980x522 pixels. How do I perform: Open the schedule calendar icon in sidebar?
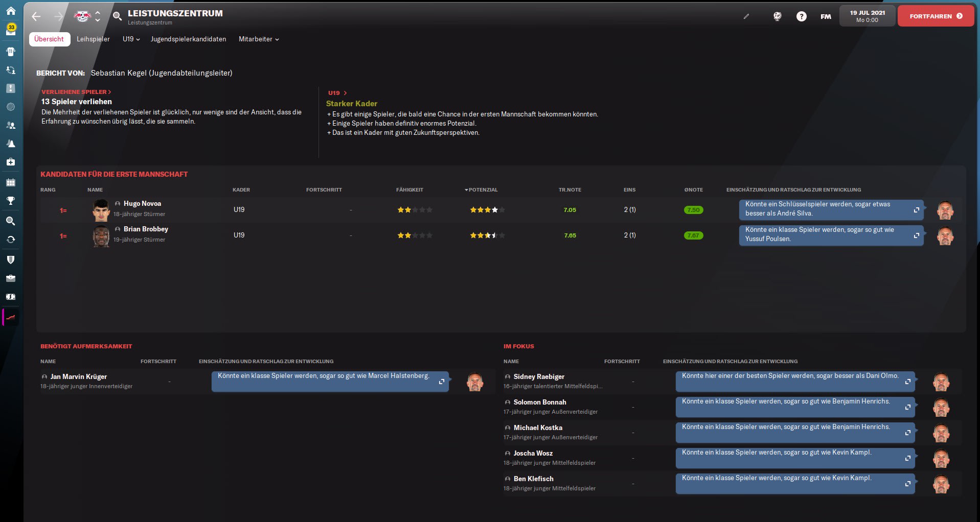pos(11,182)
